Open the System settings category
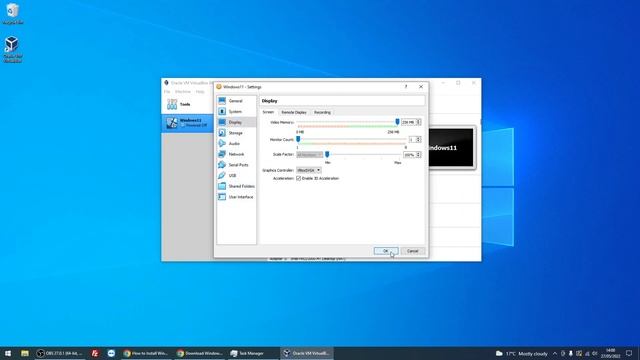This screenshot has width=640, height=360. (236, 111)
